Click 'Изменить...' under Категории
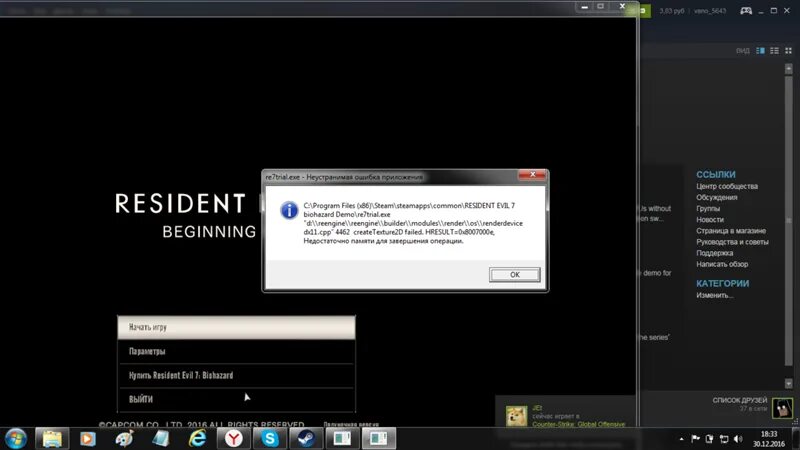The height and width of the screenshot is (450, 800). click(x=714, y=295)
